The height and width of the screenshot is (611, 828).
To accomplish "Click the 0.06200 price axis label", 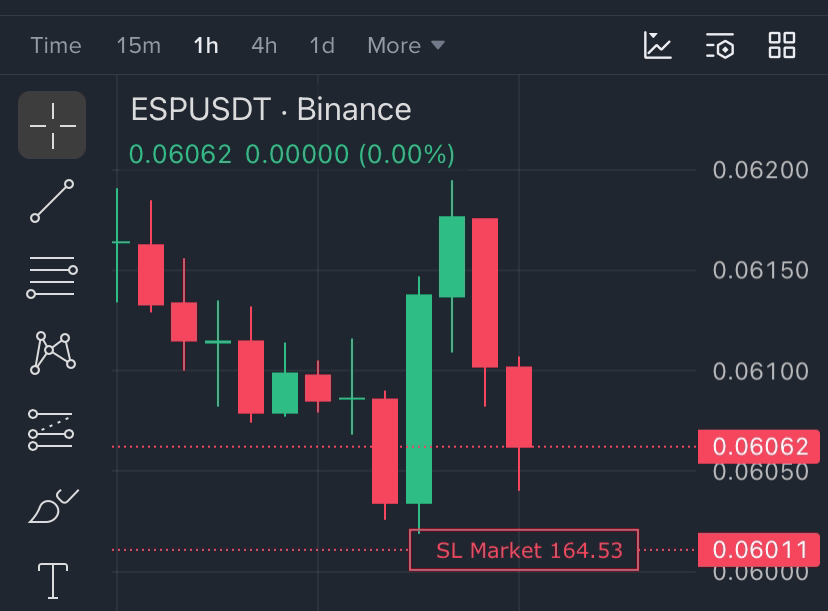I will point(760,170).
